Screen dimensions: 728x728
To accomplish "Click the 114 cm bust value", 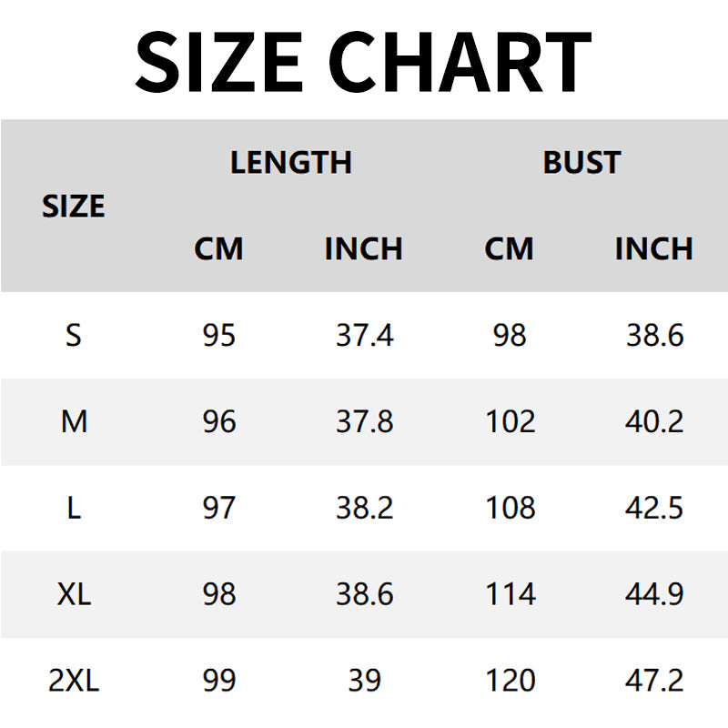I will (511, 594).
